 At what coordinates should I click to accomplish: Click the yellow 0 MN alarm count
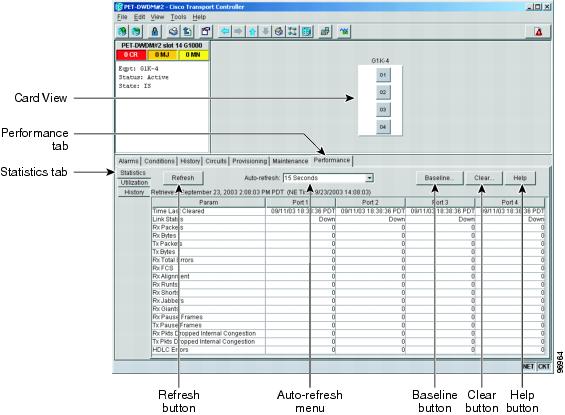[x=193, y=55]
